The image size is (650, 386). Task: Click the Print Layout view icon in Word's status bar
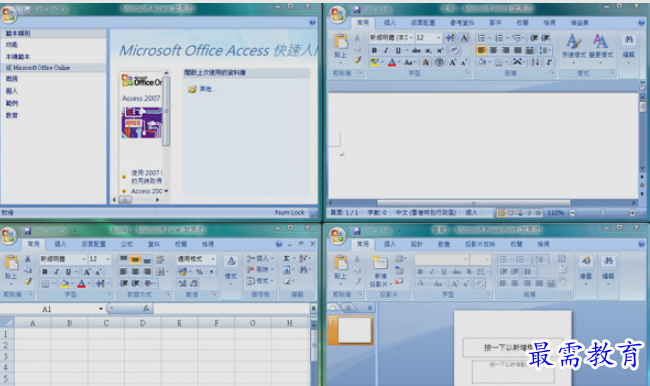pos(501,213)
